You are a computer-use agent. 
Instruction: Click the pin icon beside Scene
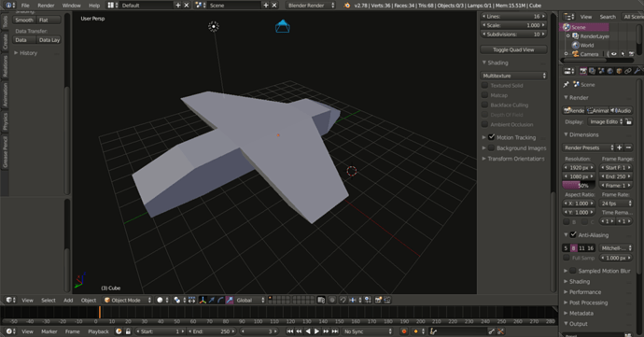(x=567, y=84)
